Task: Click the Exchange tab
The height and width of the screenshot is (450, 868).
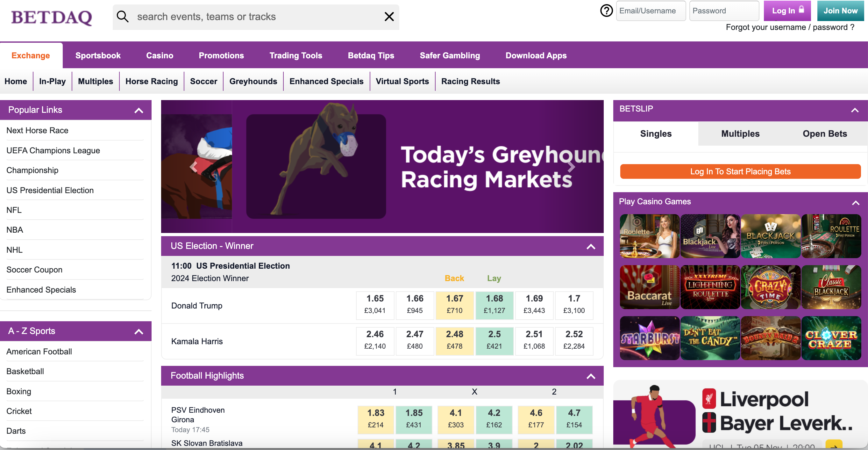Action: click(x=30, y=55)
